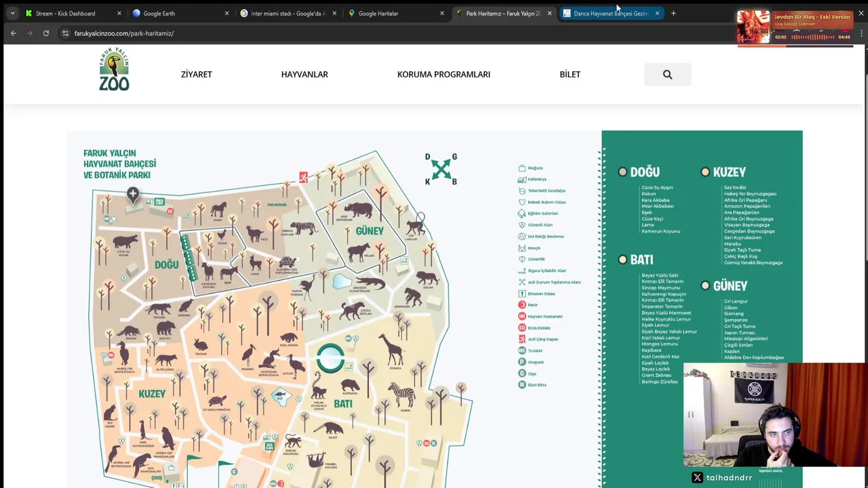Open the site information icon in address bar
The width and height of the screenshot is (868, 488).
tap(65, 33)
